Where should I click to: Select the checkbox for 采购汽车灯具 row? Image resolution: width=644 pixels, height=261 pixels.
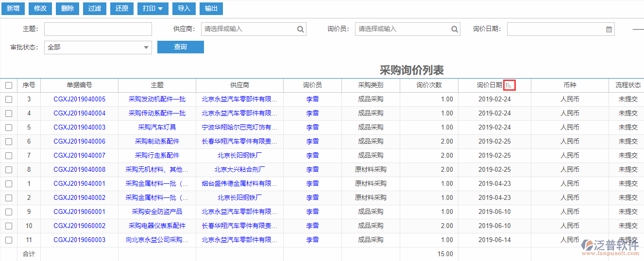[x=9, y=128]
